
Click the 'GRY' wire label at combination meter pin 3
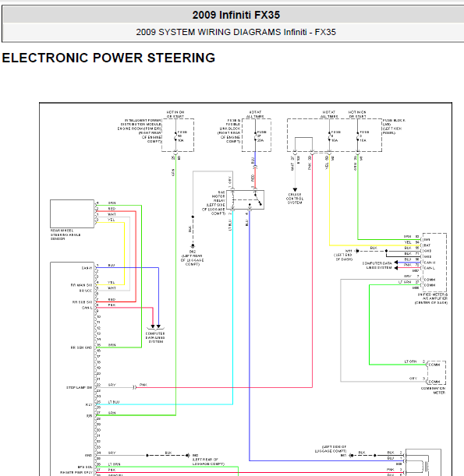point(413,379)
